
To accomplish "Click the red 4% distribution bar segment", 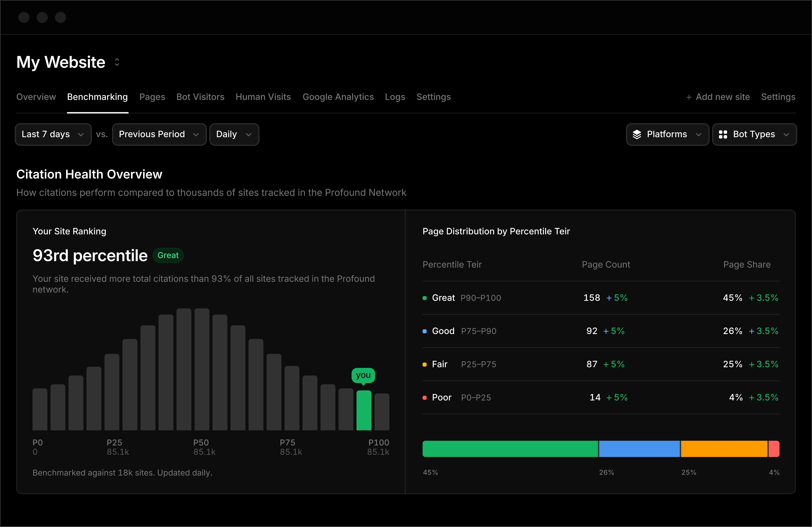I will click(x=774, y=449).
